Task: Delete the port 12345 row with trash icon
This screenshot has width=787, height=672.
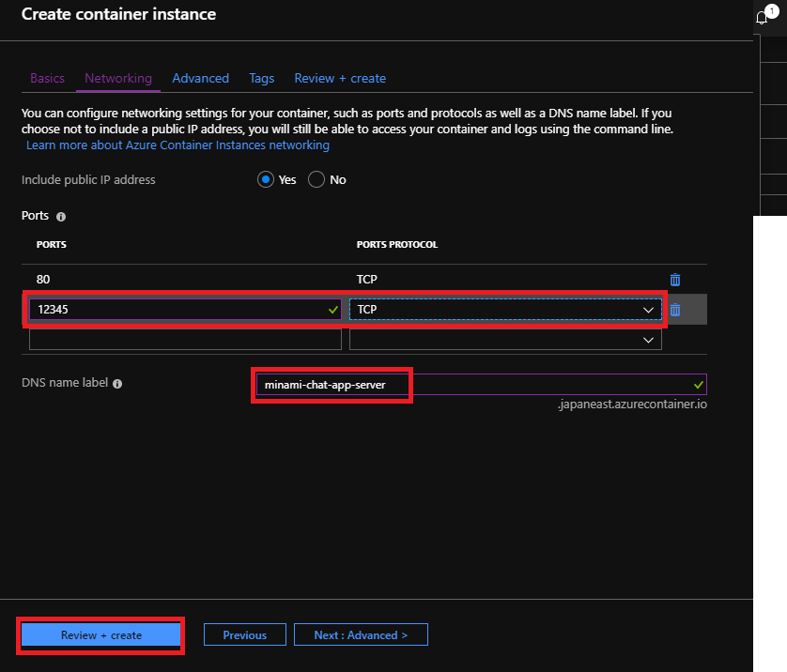Action: [x=675, y=310]
